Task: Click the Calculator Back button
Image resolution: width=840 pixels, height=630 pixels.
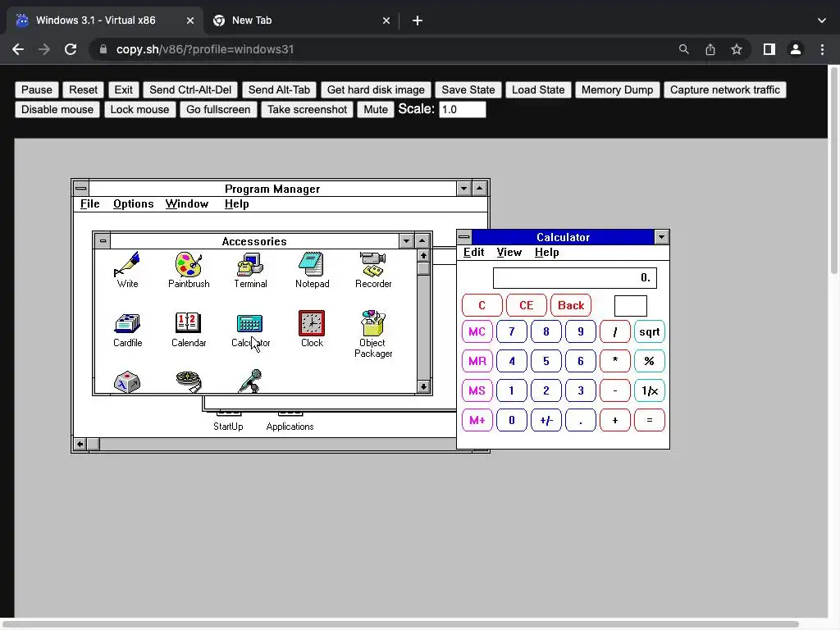Action: coord(571,305)
